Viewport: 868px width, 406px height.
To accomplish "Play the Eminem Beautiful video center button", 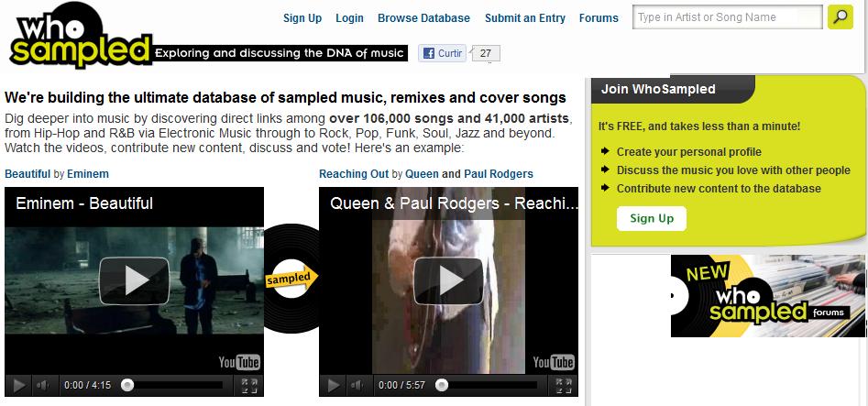I will click(x=134, y=280).
